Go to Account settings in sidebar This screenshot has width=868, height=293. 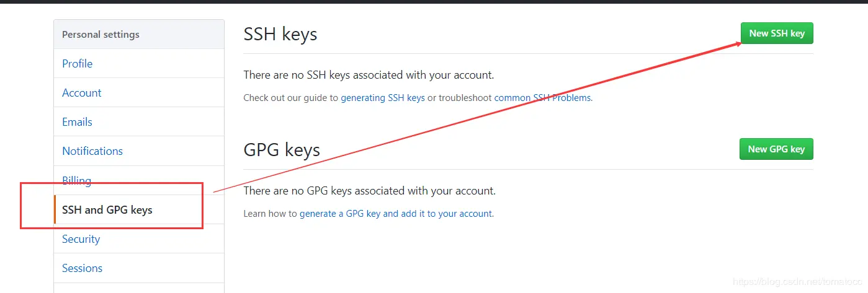[x=81, y=93]
